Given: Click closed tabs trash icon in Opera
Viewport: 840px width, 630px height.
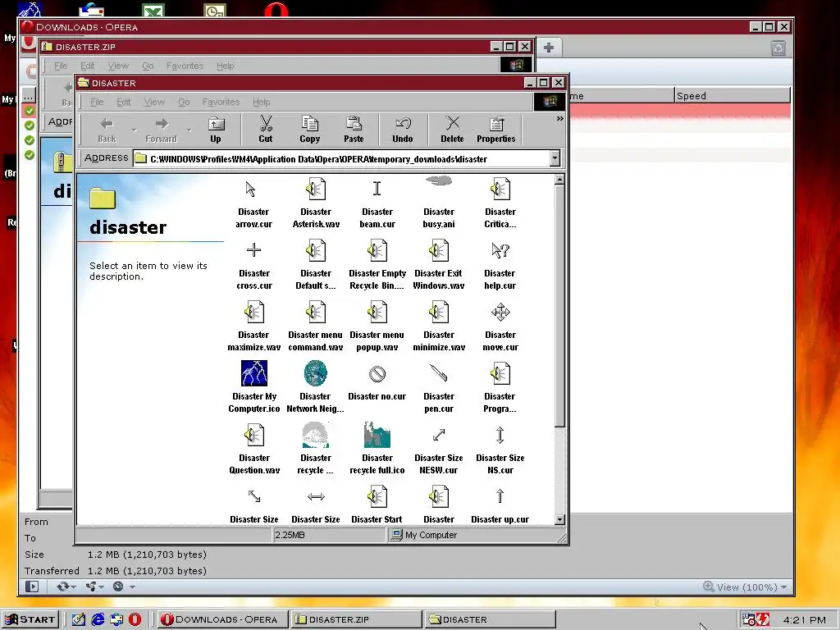Looking at the screenshot, I should pyautogui.click(x=778, y=48).
